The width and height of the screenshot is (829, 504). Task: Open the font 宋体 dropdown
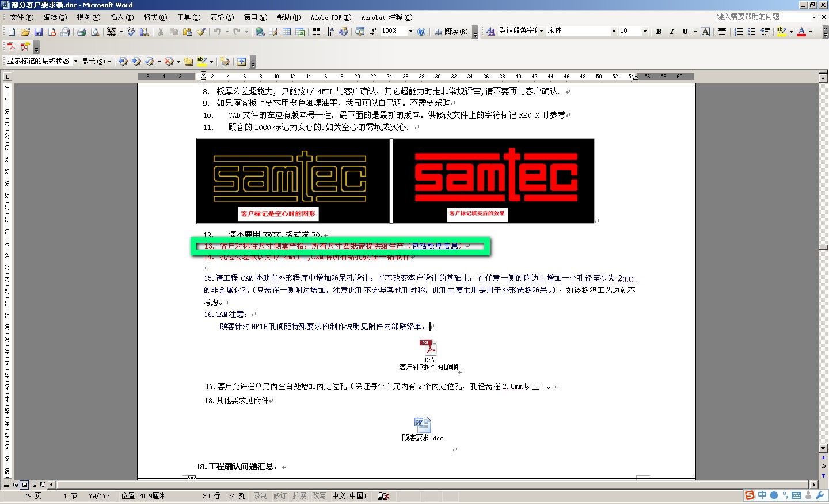pos(614,32)
